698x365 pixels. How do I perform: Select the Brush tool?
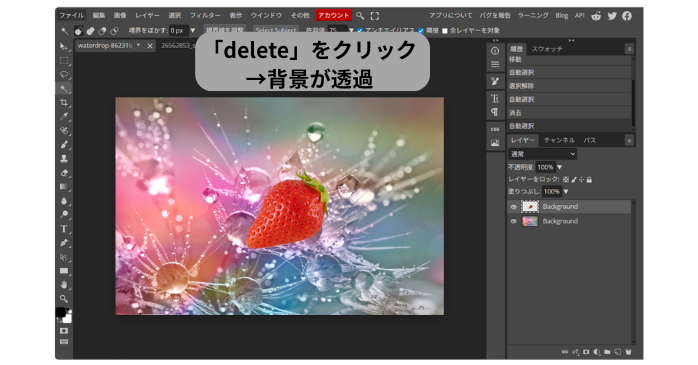click(64, 145)
